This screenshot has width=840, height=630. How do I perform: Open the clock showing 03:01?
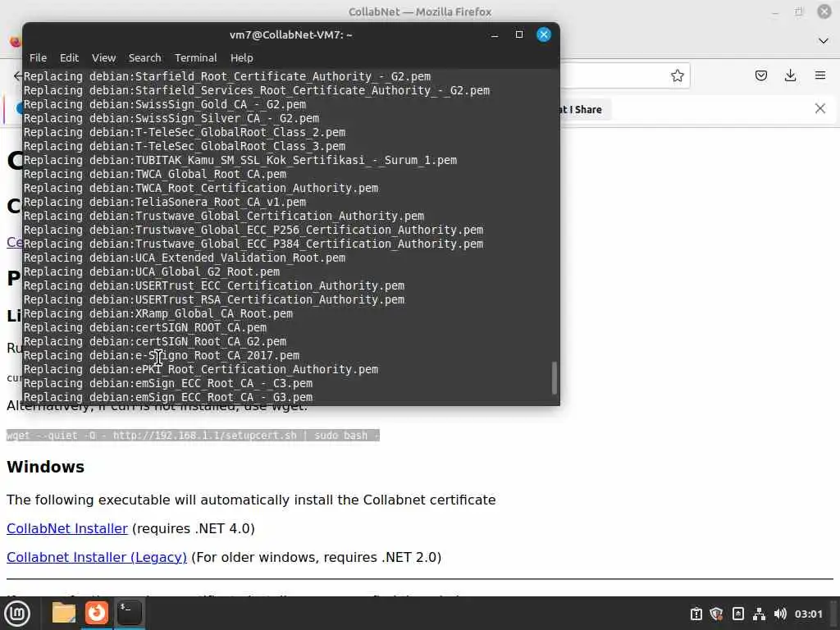[x=808, y=614]
